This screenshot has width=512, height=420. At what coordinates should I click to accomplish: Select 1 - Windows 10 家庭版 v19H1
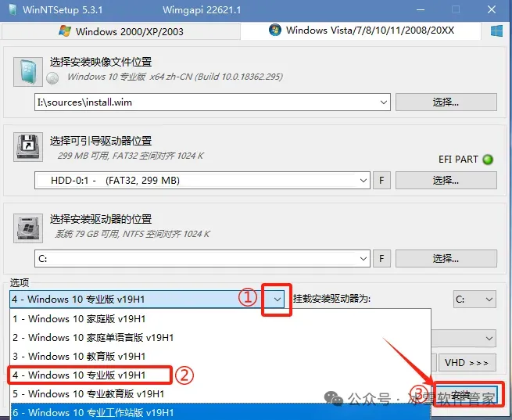coord(220,319)
